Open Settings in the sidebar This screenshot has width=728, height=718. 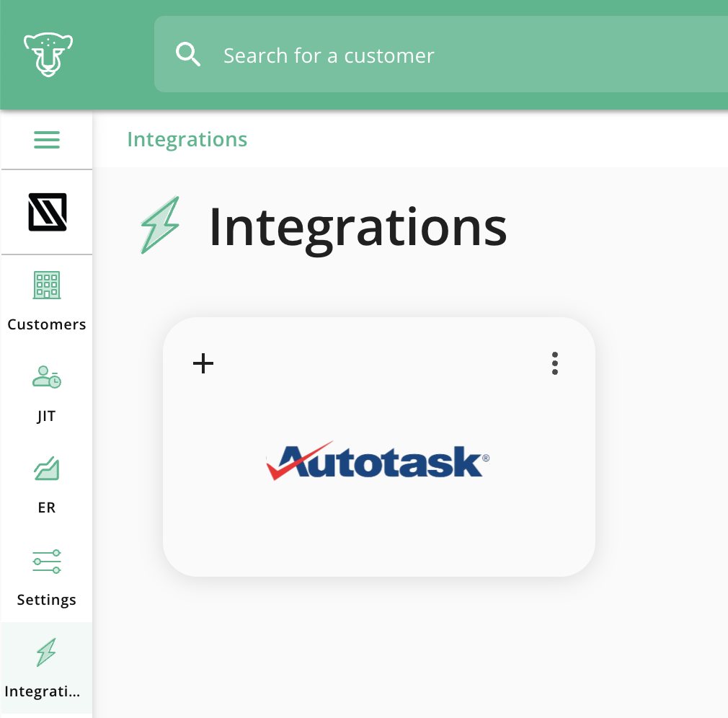pos(46,577)
